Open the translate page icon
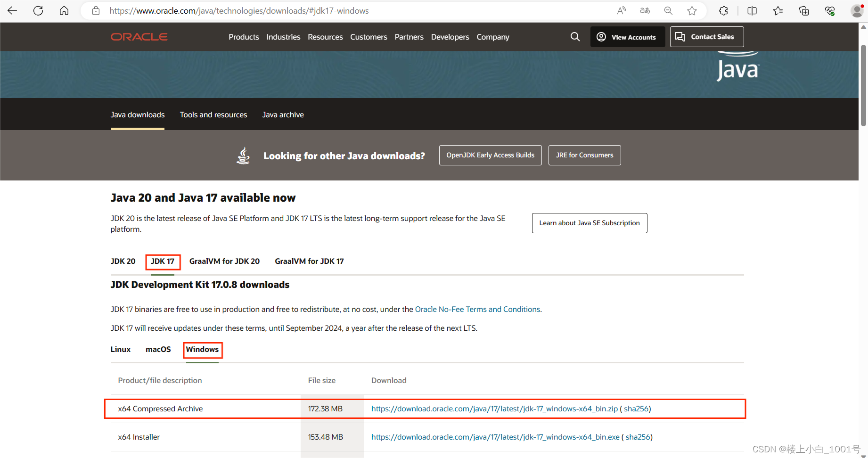 coord(645,10)
